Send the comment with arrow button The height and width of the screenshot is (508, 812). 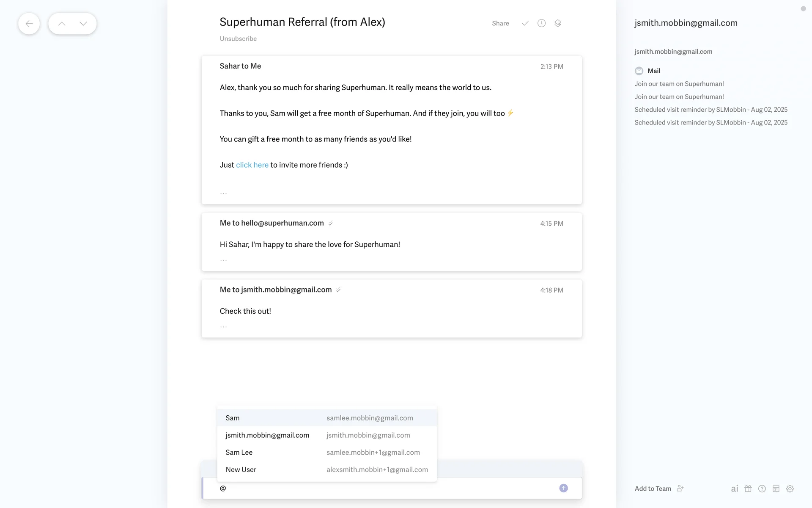click(563, 488)
